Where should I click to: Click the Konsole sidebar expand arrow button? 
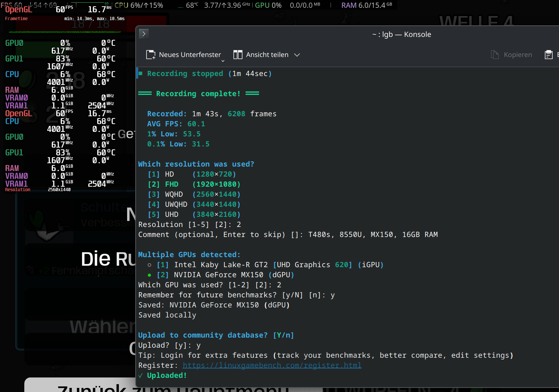(144, 34)
